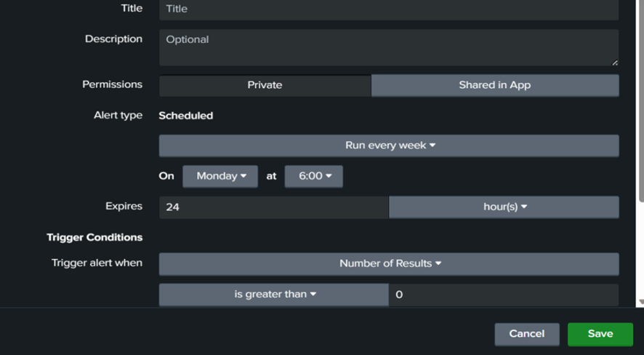Click the Title input field

(389, 9)
